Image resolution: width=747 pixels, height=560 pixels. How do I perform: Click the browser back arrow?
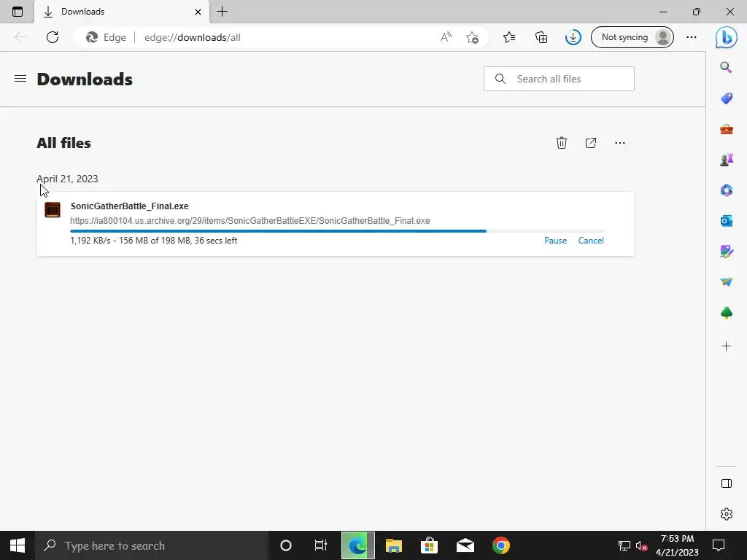tap(20, 37)
